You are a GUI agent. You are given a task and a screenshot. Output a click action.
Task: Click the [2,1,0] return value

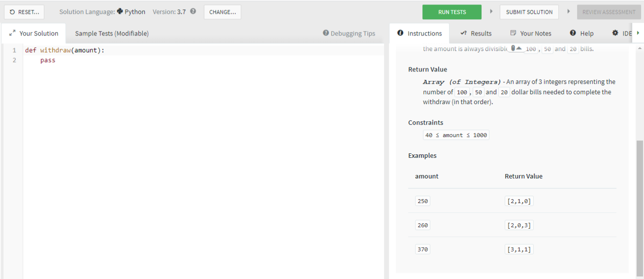519,201
